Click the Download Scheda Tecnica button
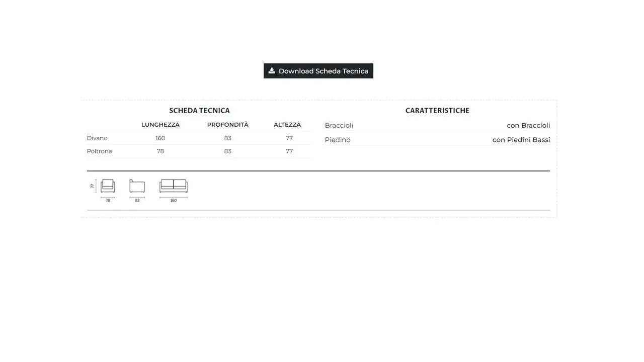Image resolution: width=644 pixels, height=362 pixels. point(318,71)
